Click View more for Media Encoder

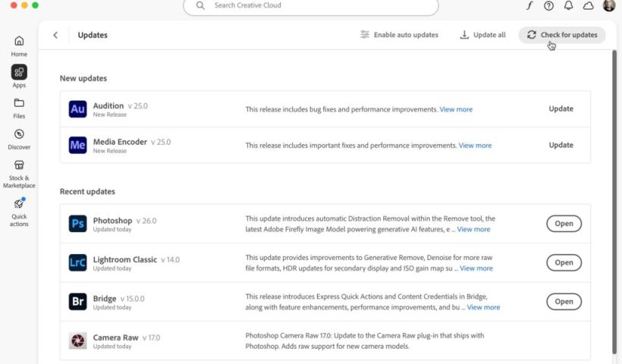pos(475,146)
